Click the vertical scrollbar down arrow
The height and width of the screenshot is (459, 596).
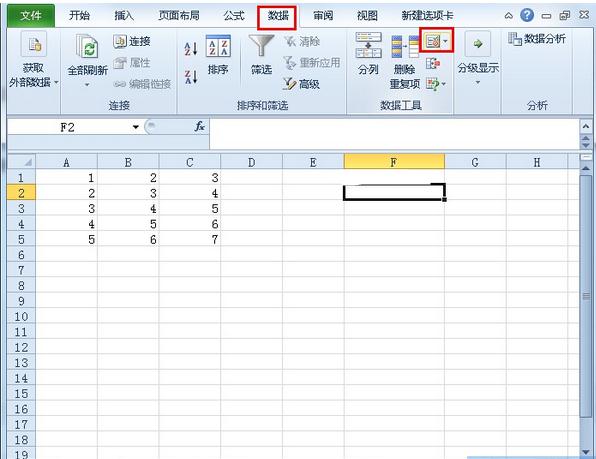586,452
